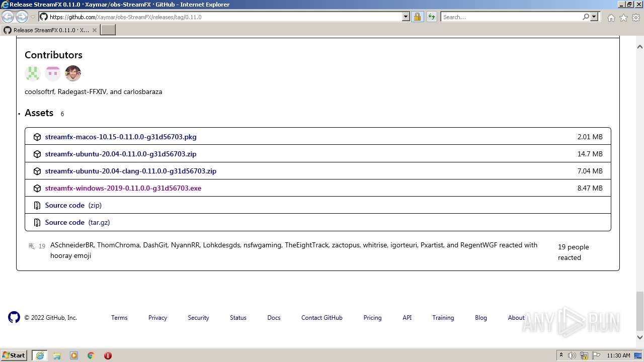This screenshot has width=644, height=362.
Task: Open coolsoftrf contributor avatar
Action: pos(33,73)
